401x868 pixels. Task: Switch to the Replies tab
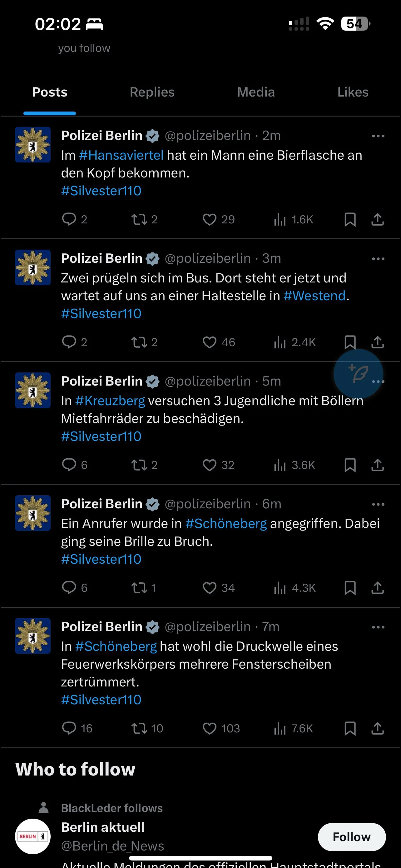(x=152, y=92)
